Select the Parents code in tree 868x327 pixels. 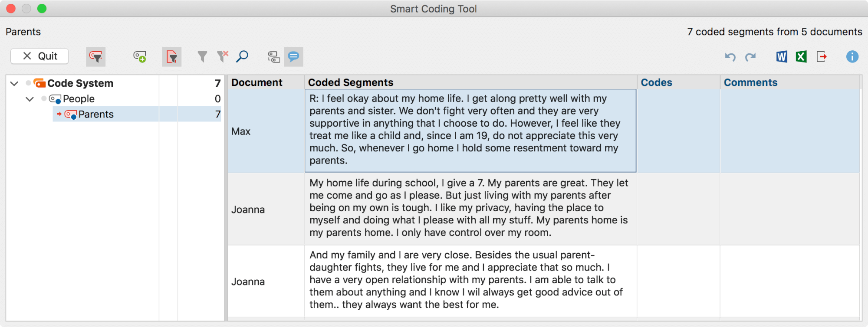pos(96,114)
